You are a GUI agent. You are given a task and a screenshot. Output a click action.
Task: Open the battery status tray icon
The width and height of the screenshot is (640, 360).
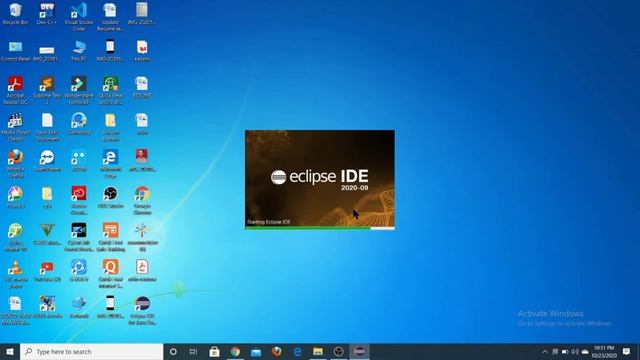tap(565, 351)
